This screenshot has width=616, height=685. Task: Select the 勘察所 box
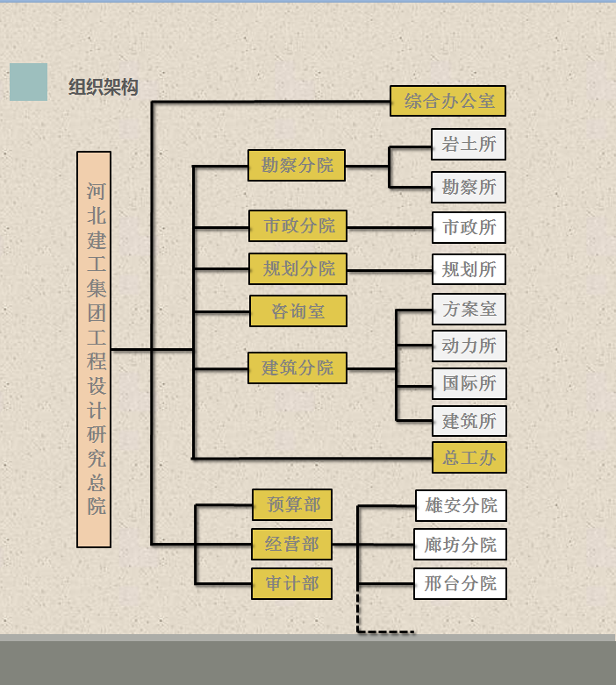point(469,187)
